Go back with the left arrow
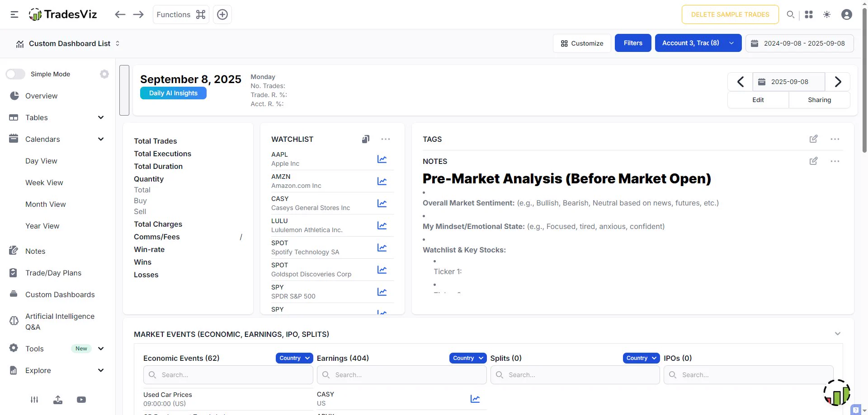This screenshot has width=868, height=415. click(120, 14)
